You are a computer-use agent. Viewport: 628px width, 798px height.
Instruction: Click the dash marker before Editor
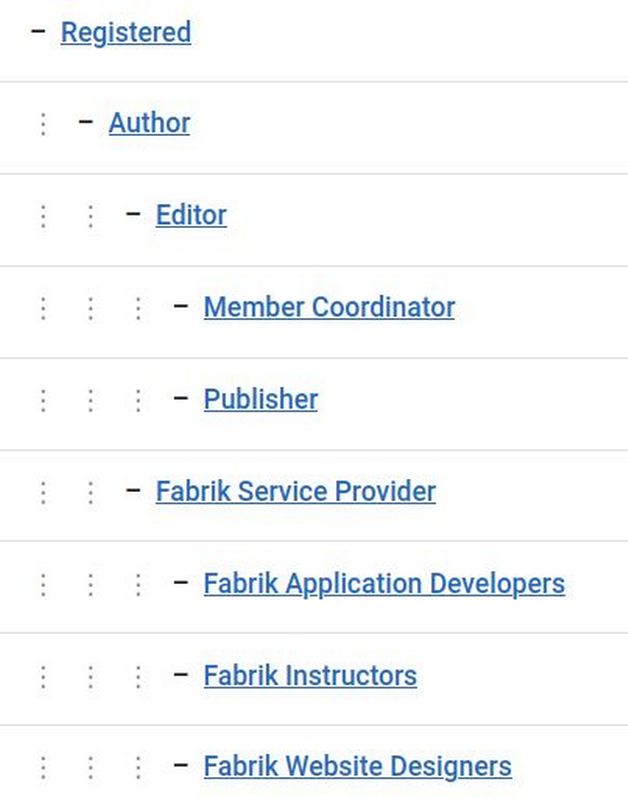[133, 214]
